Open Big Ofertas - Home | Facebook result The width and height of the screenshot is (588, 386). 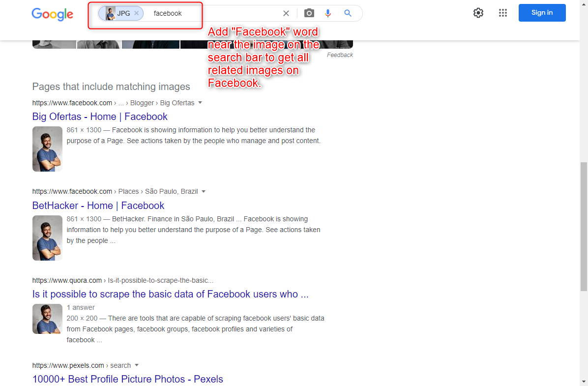[100, 117]
